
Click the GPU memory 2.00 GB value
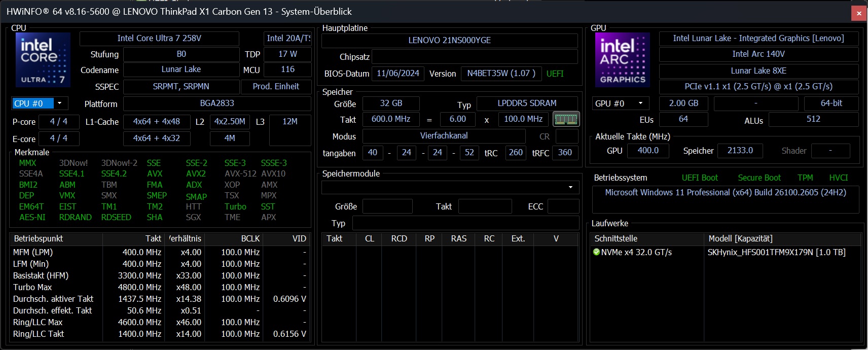click(x=683, y=103)
